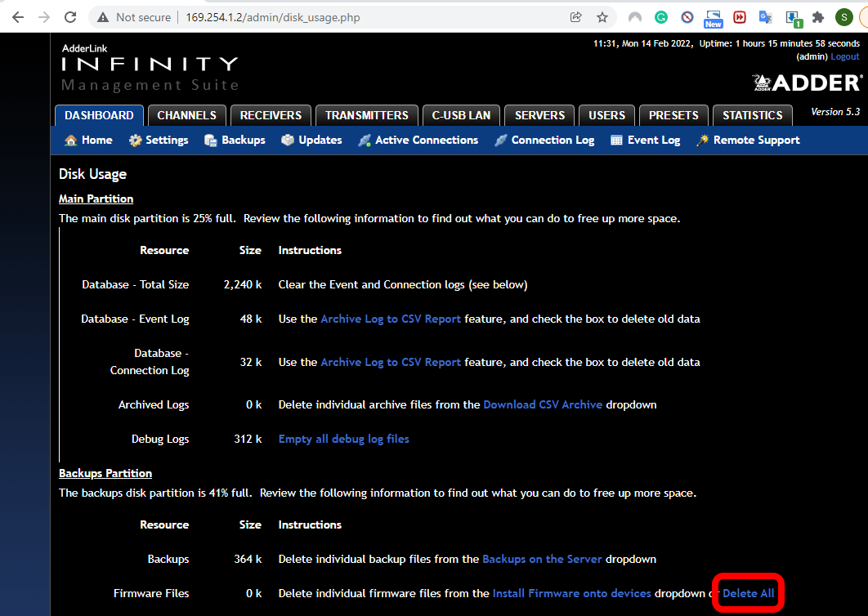Open the TRANSMITTERS tab
Viewport: 868px width, 616px height.
click(366, 116)
